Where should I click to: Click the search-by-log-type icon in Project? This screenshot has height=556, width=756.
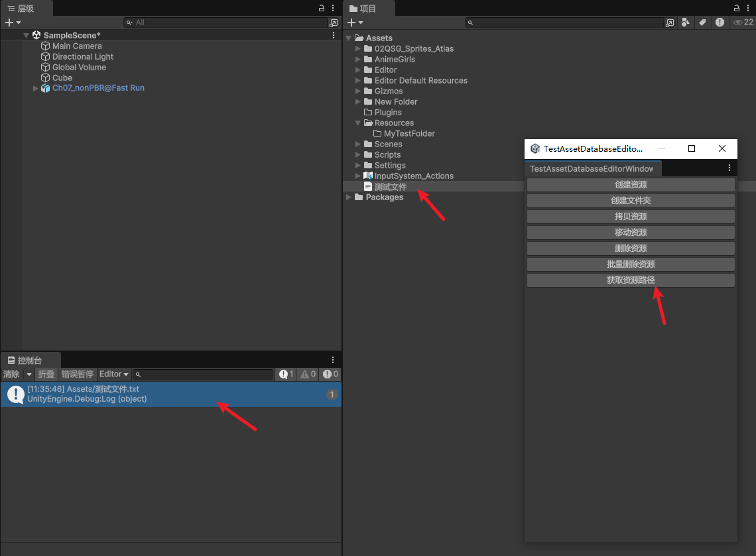click(x=720, y=22)
